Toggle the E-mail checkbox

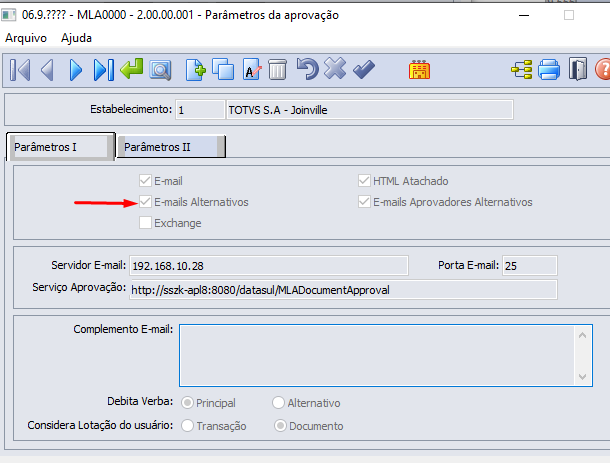[x=145, y=181]
